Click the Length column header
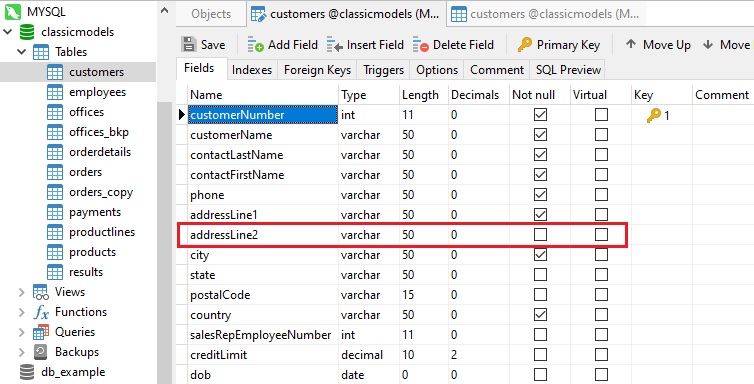 (420, 95)
